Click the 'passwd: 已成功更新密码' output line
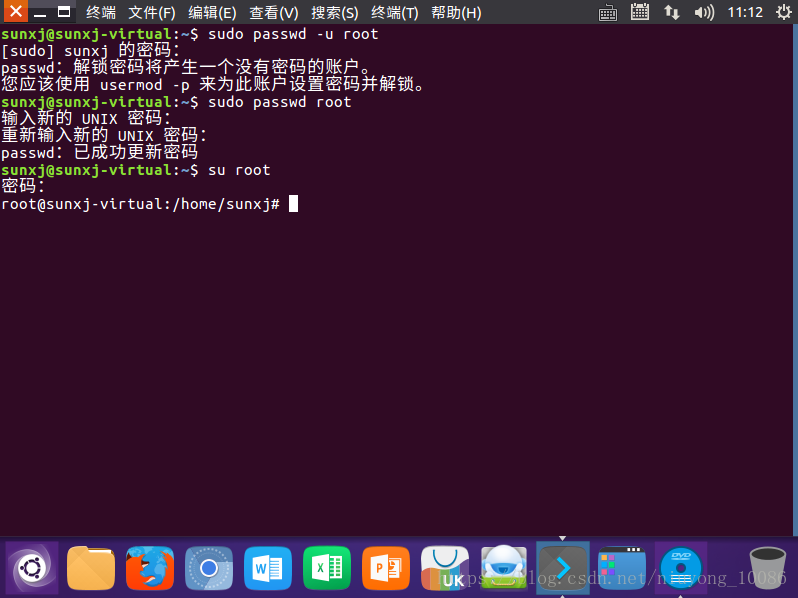The width and height of the screenshot is (798, 598). (x=99, y=152)
